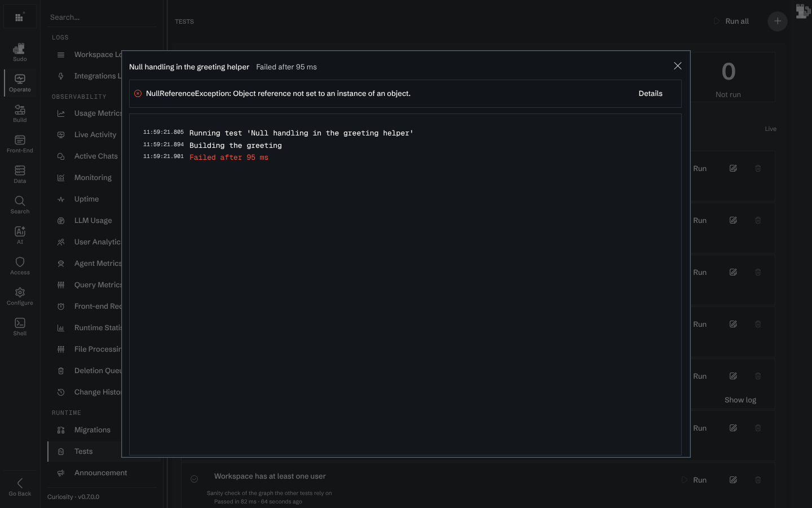The width and height of the screenshot is (812, 508).
Task: Open Monitoring
Action: coord(89,178)
